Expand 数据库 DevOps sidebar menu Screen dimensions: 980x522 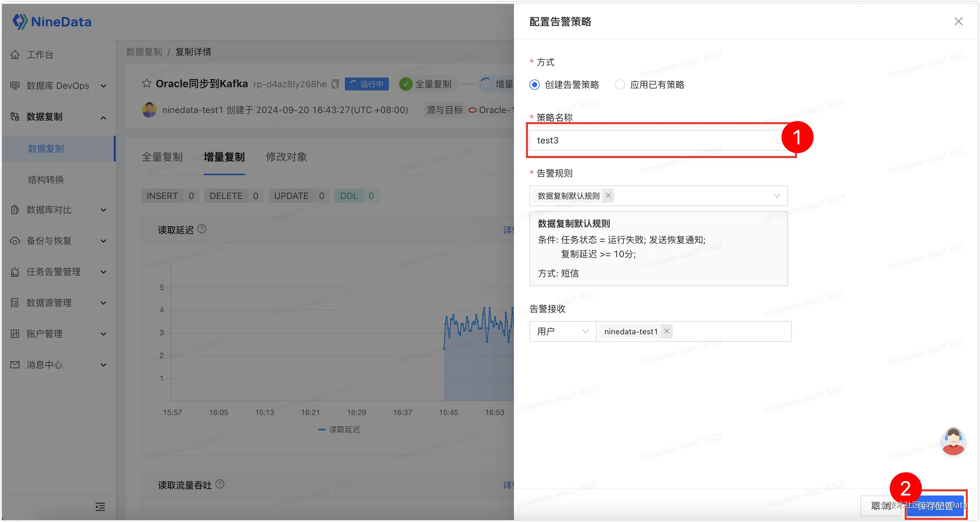(x=58, y=86)
